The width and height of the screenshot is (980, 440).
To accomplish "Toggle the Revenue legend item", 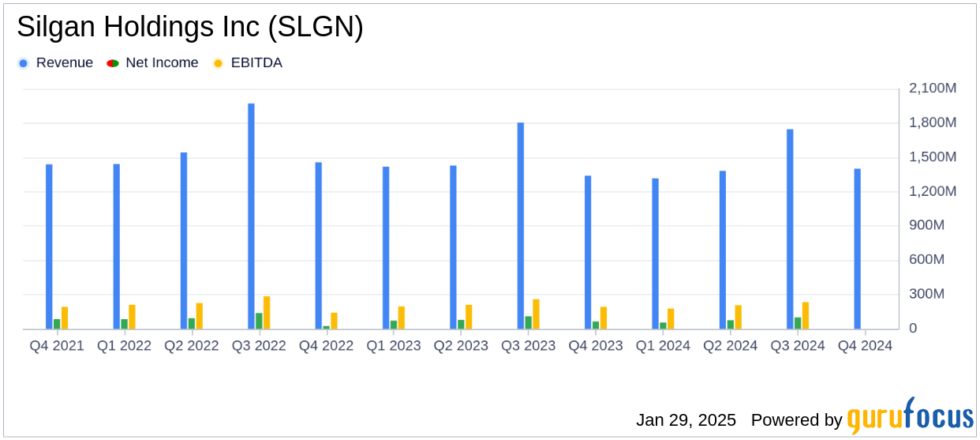I will 55,63.
